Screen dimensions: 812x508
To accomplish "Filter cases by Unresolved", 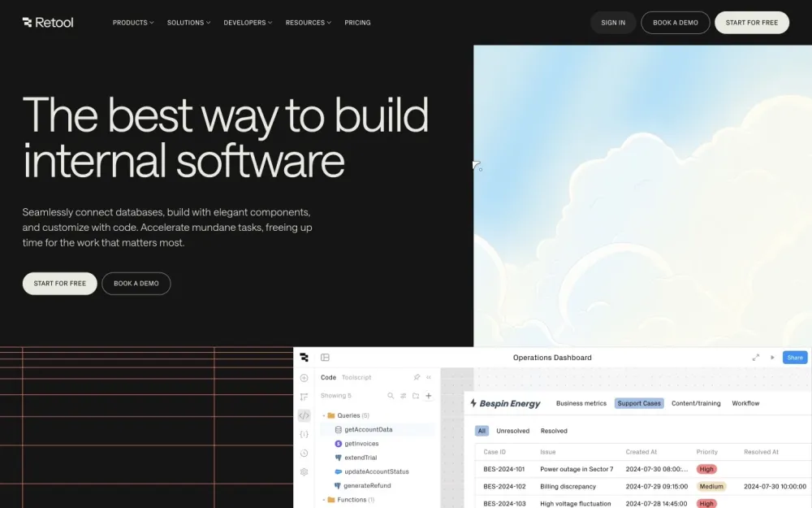I will 513,431.
